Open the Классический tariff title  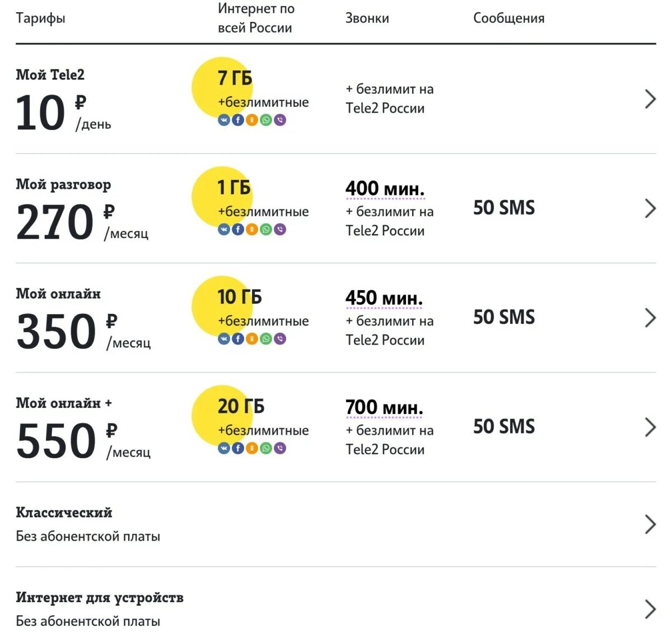[64, 513]
